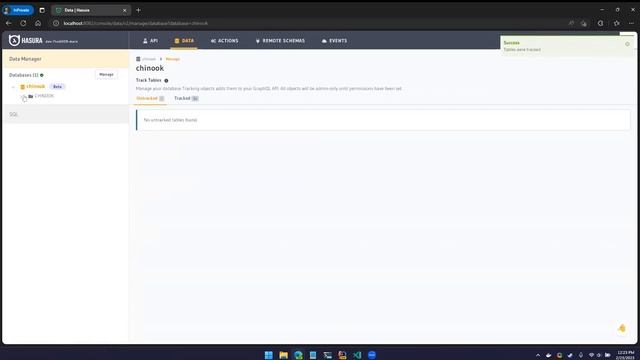Click the InPrivate profile badge
The width and height of the screenshot is (640, 360).
[18, 10]
